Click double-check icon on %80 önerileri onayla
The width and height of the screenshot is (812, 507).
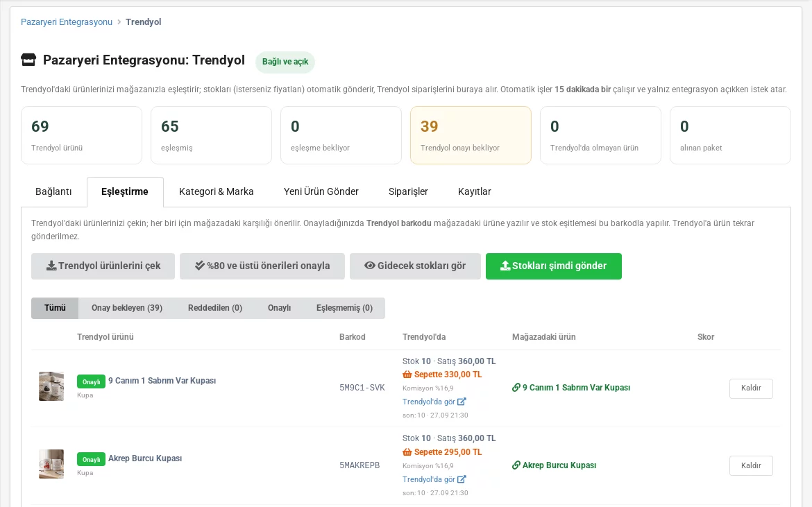(x=200, y=266)
